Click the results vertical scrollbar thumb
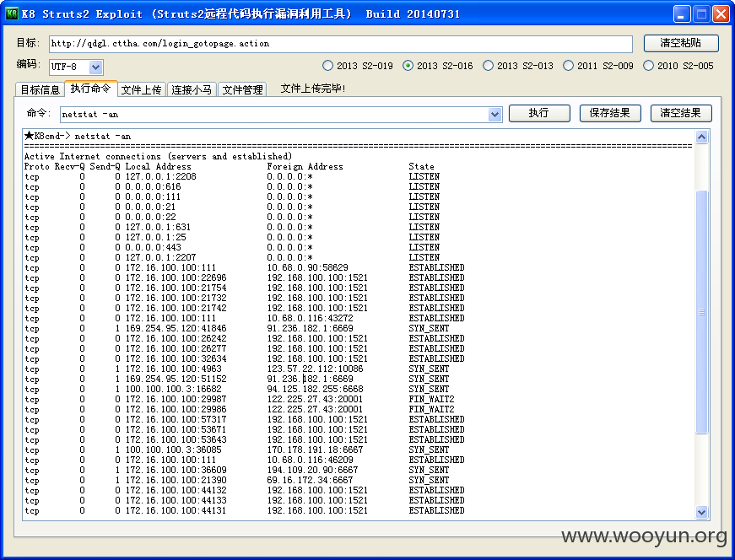Viewport: 735px width, 560px height. tap(701, 312)
